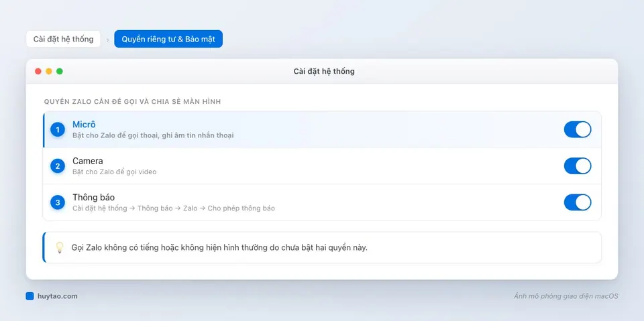Click the section heading QUYỀN ZALO CẦN ĐỂ GỌI

(x=132, y=101)
